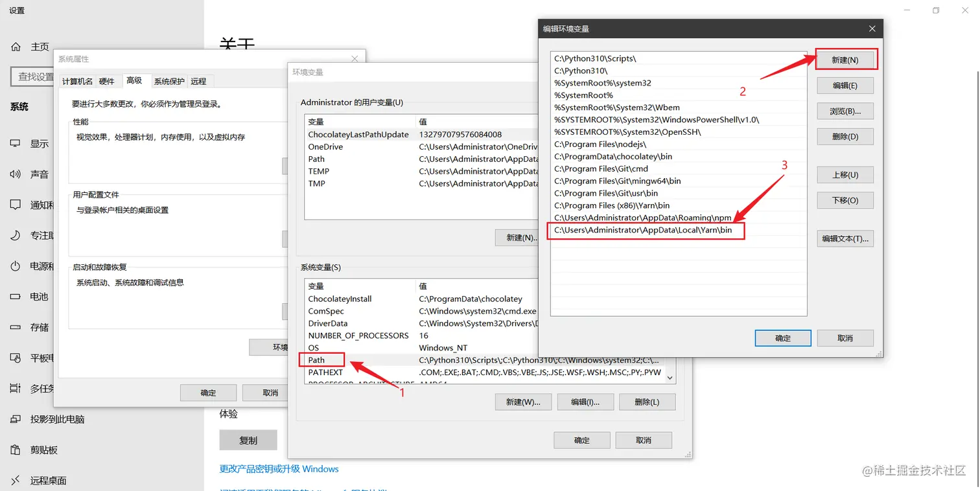Open the 更改产品密钥或升级 Windows link
Image resolution: width=980 pixels, height=491 pixels.
(x=279, y=468)
